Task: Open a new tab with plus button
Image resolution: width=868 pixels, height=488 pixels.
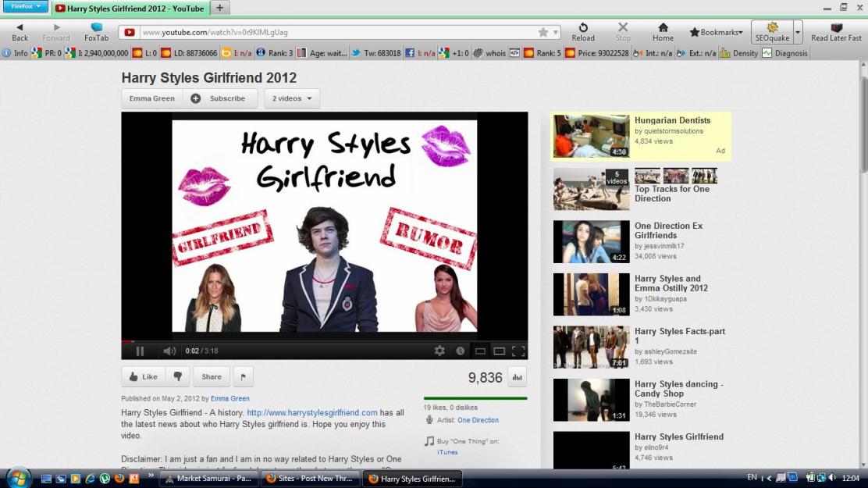Action: pos(220,8)
